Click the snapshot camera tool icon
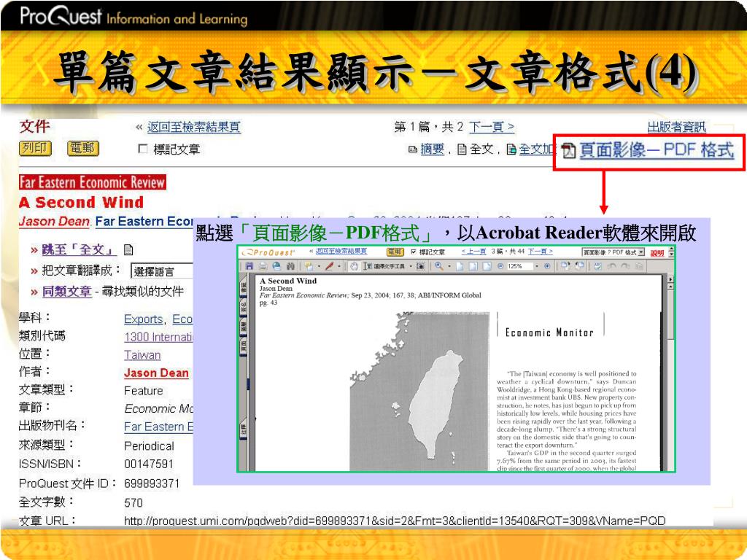 [x=421, y=266]
